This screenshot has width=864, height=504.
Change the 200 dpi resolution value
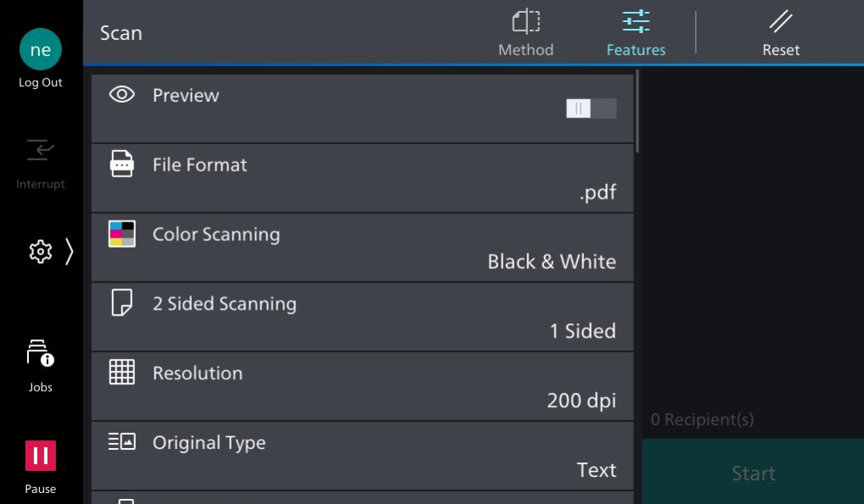pos(581,400)
